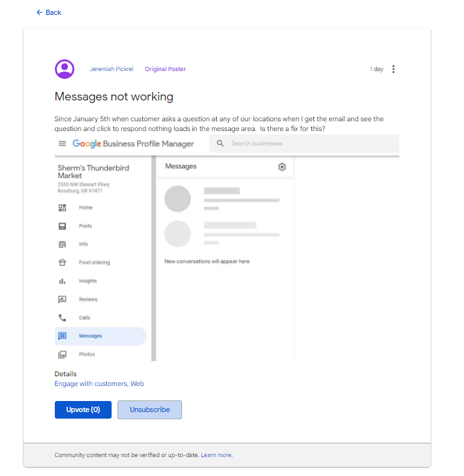
Task: Open Insights in the sidebar
Action: [88, 281]
